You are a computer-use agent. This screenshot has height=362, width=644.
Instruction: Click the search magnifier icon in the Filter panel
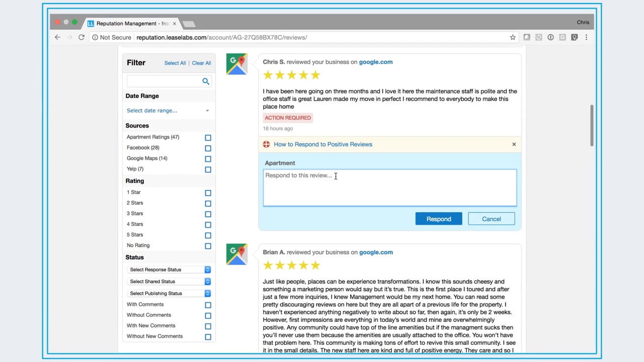(x=206, y=81)
